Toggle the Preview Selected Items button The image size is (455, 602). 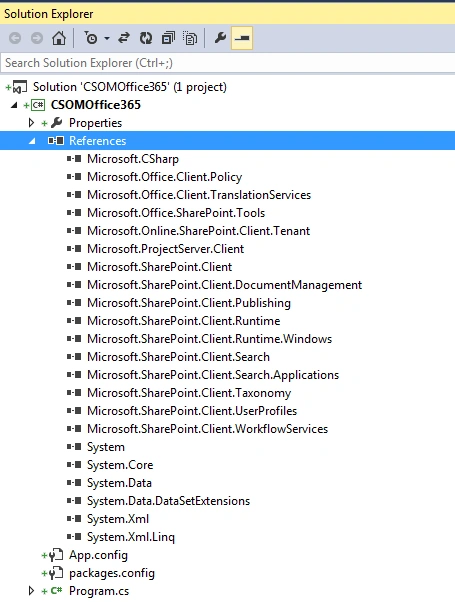pos(242,38)
